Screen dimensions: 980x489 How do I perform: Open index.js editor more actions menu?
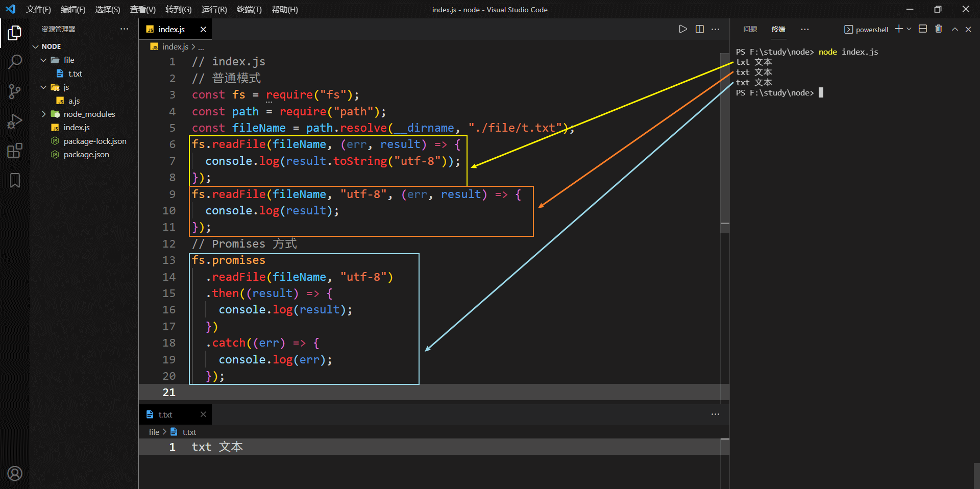coord(716,29)
